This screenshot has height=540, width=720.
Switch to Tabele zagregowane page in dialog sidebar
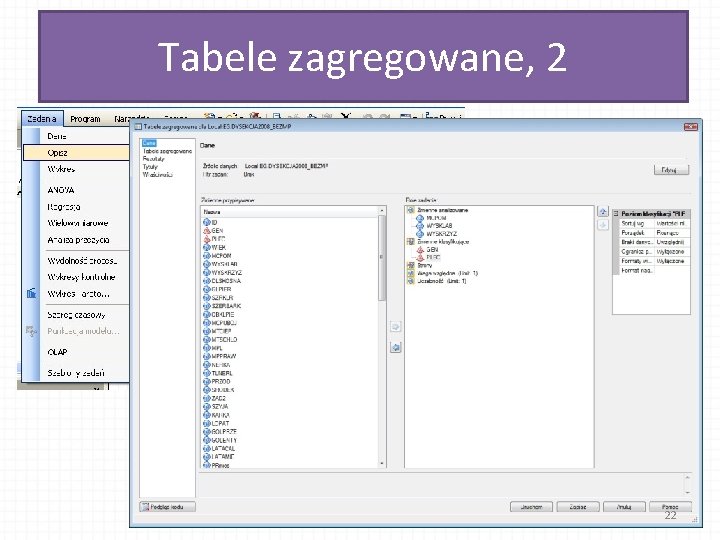click(x=167, y=151)
